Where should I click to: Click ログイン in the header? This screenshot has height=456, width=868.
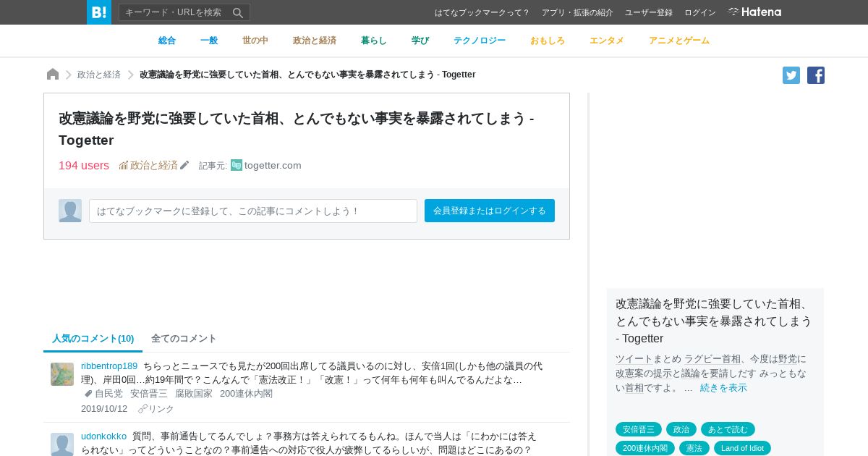700,12
